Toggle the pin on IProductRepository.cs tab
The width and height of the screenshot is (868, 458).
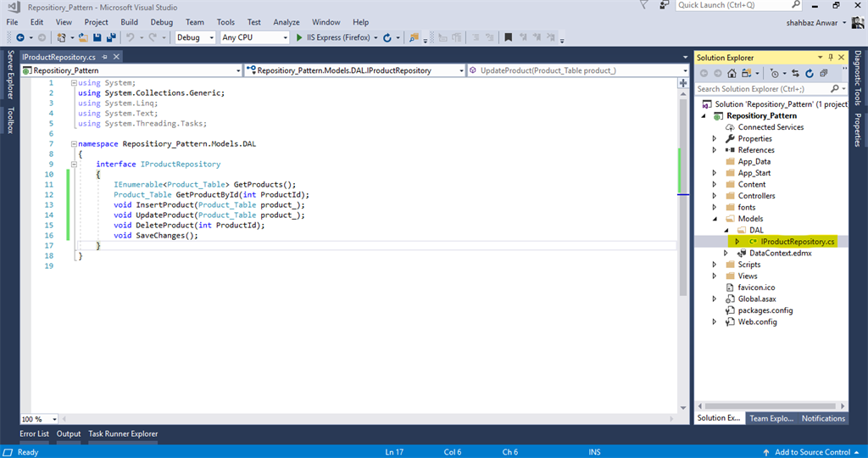tap(104, 57)
